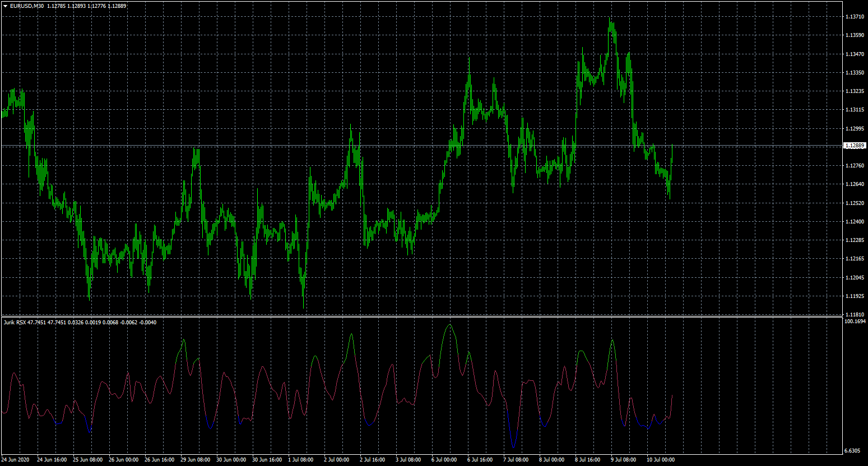The image size is (868, 466).
Task: Select the Jurik RSX indicator label
Action: coord(15,322)
